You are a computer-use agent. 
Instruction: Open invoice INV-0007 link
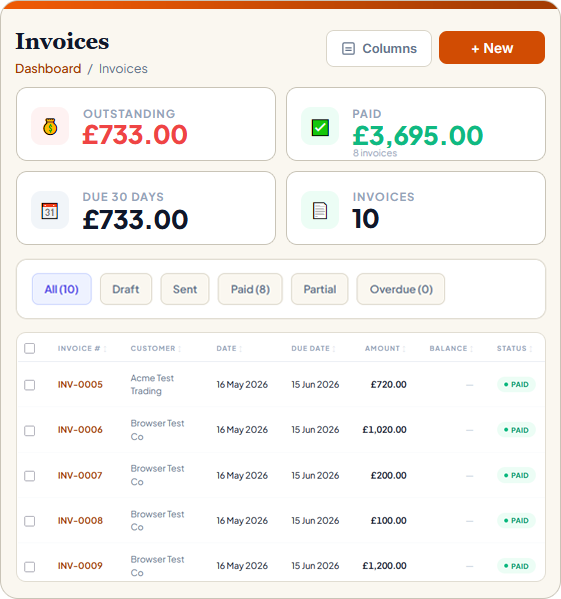[x=80, y=475]
